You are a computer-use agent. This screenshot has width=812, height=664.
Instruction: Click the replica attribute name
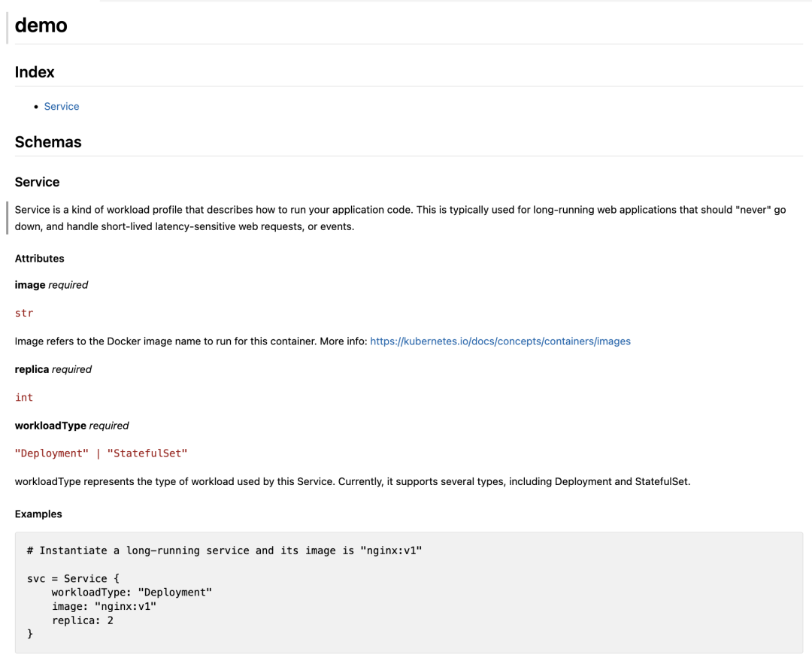click(32, 369)
